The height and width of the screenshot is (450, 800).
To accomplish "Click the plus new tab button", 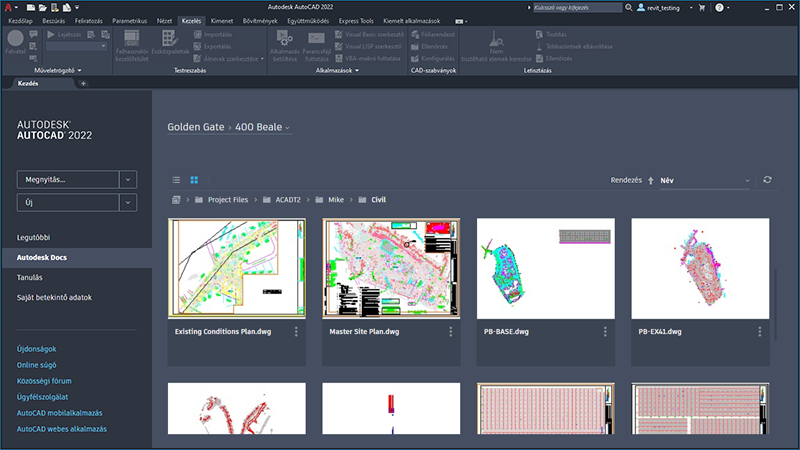I will (83, 84).
